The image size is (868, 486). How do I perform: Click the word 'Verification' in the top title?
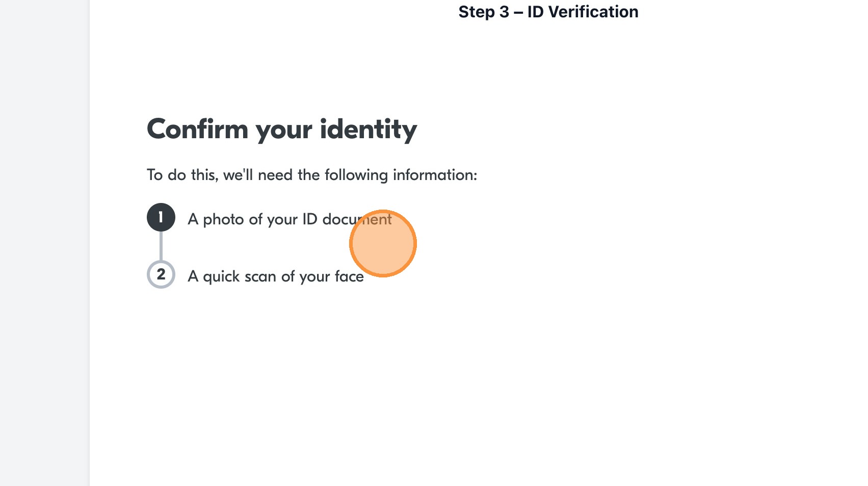(x=593, y=12)
